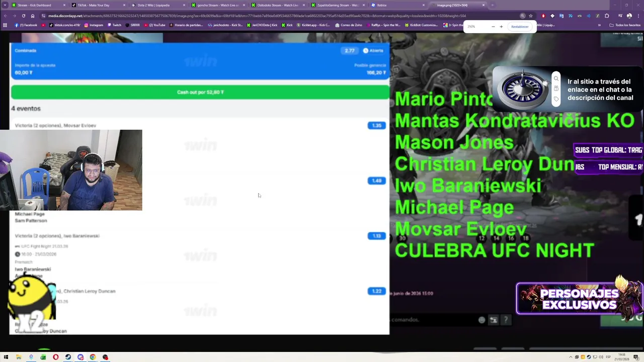The width and height of the screenshot is (644, 362).
Task: Open the Kicklet.app bookmark
Action: [313, 25]
